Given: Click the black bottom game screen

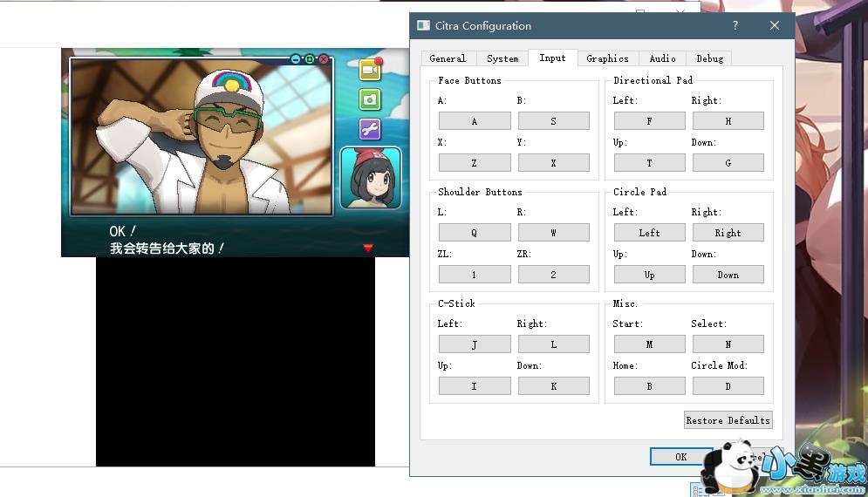Looking at the screenshot, I should coord(236,361).
